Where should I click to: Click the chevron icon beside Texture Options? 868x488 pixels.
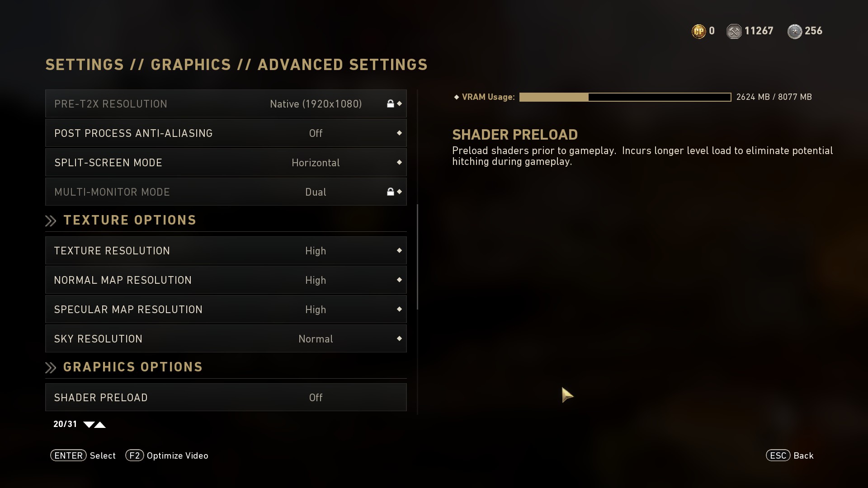[x=51, y=221]
